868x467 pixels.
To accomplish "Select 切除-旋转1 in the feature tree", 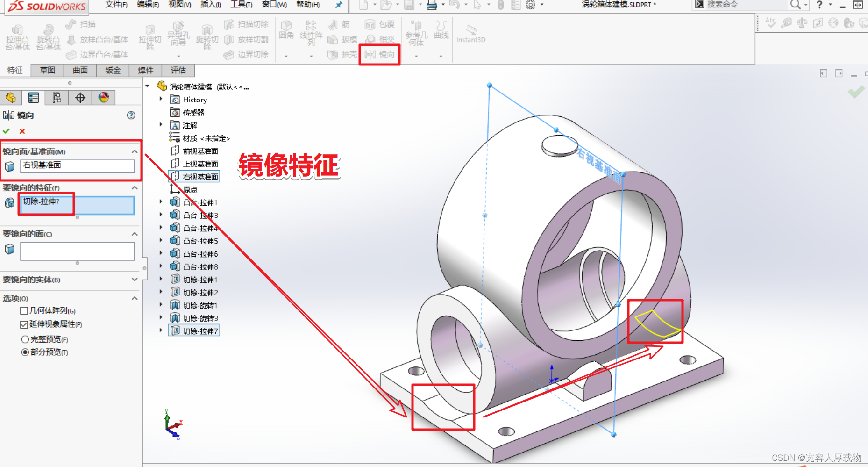I will pos(200,305).
